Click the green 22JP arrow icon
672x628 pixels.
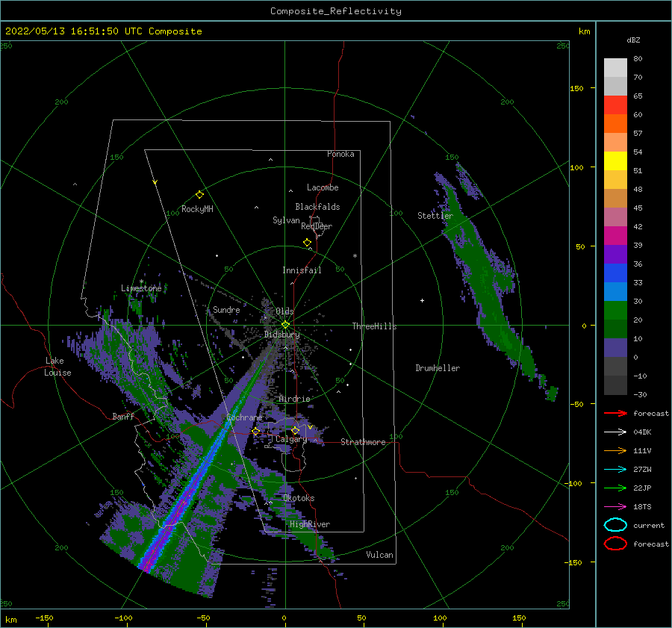[615, 488]
